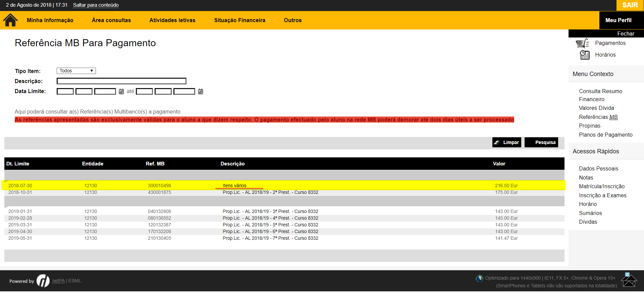The image size is (644, 293).
Task: Open the Atividades letivas menu
Action: [x=172, y=20]
